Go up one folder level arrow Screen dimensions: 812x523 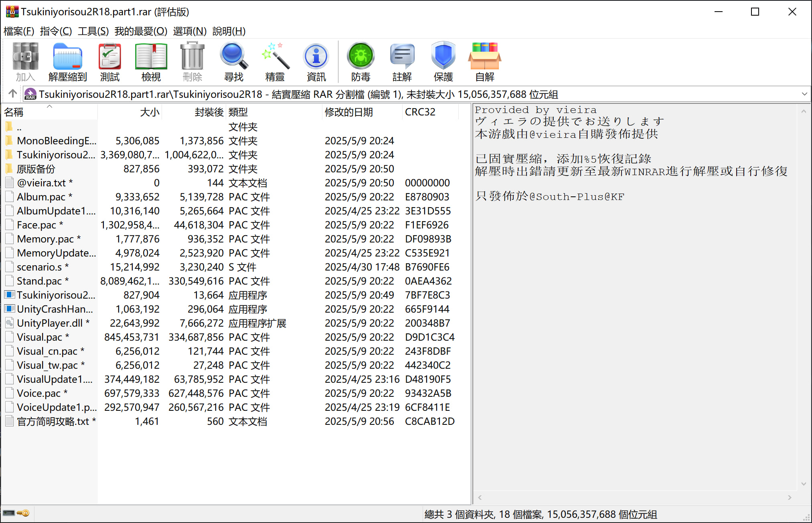(12, 94)
